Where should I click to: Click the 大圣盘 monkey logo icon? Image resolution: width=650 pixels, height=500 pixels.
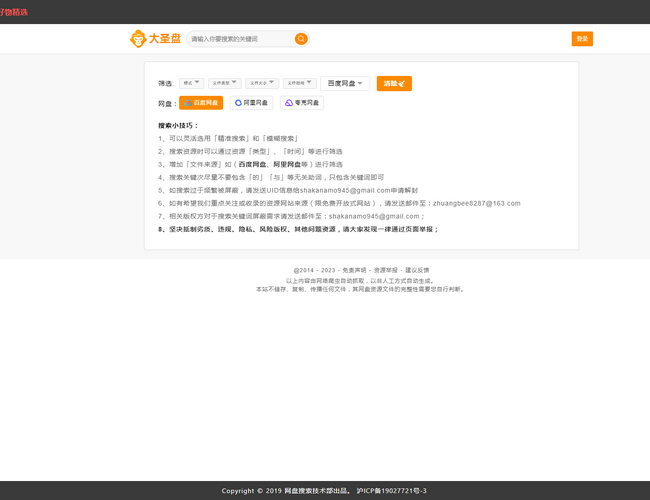(138, 39)
